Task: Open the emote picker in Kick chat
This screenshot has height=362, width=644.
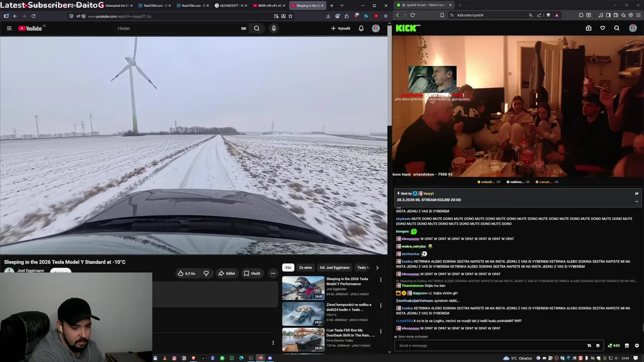Action: [x=598, y=345]
